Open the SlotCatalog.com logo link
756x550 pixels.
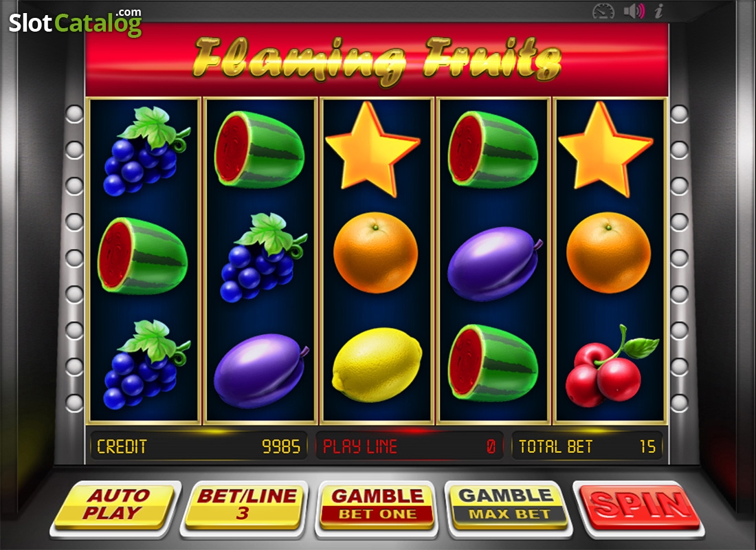tap(75, 22)
